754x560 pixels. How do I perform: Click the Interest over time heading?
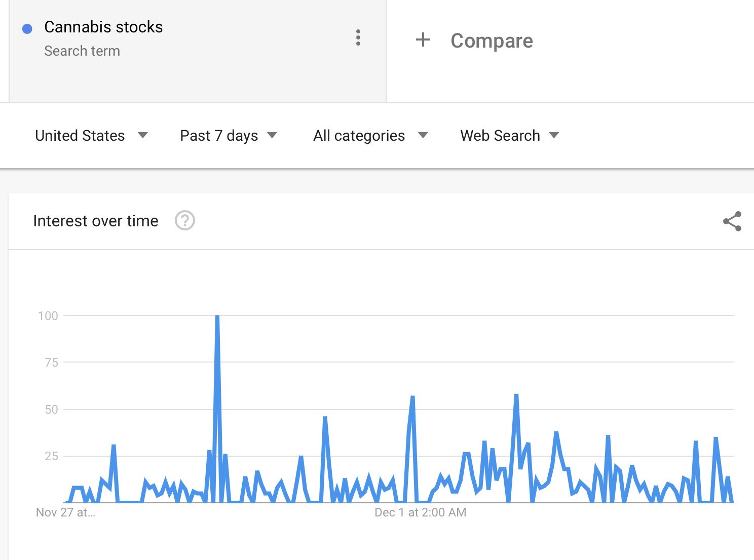96,221
